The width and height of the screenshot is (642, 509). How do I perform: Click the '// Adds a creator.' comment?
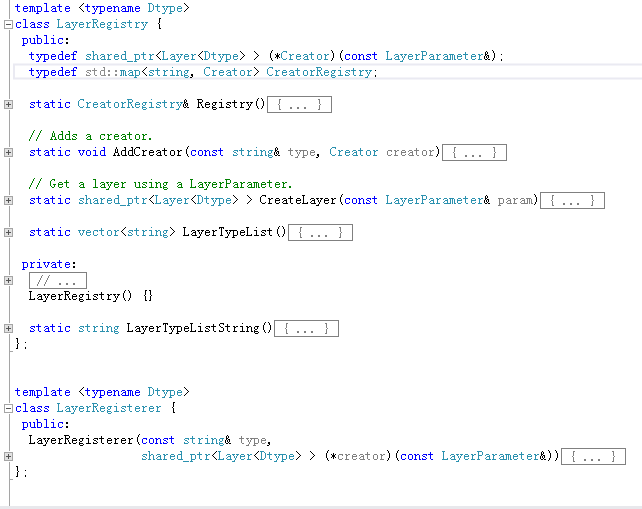90,136
